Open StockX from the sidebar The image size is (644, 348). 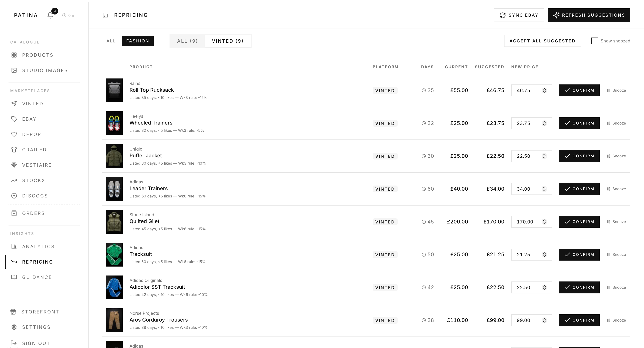pyautogui.click(x=33, y=180)
